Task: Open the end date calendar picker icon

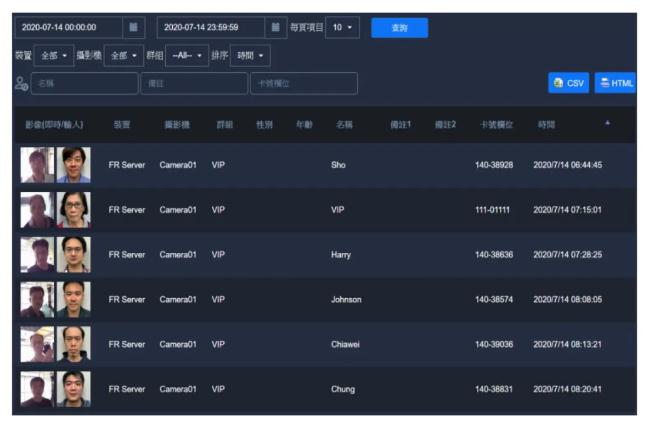Action: pos(275,27)
